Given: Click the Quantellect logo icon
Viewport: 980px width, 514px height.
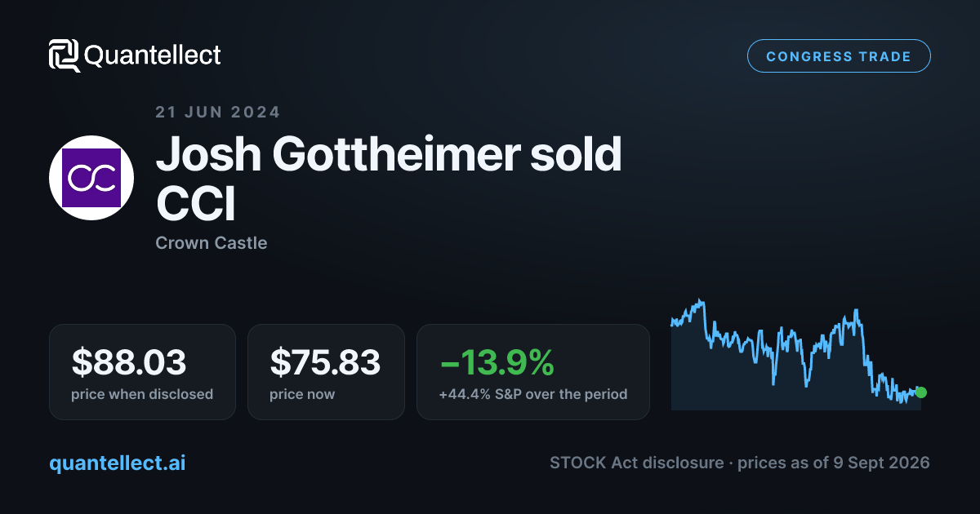Looking at the screenshot, I should click(x=64, y=55).
